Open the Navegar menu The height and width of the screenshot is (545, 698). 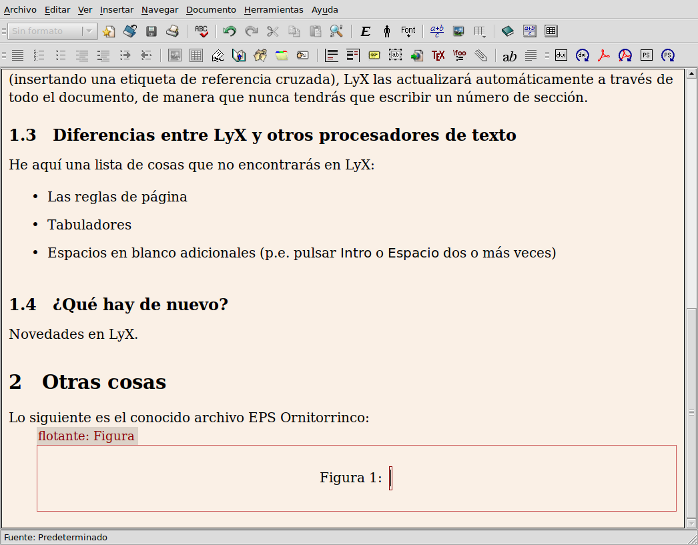(160, 10)
